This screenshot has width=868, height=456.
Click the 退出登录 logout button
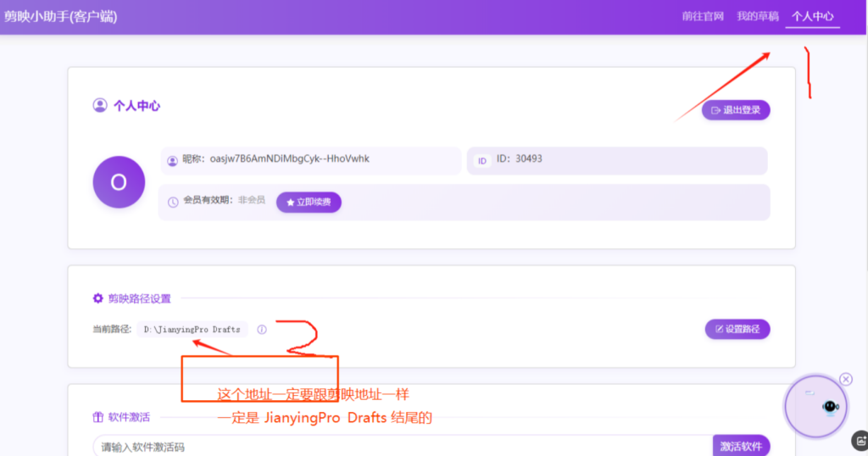click(x=736, y=110)
